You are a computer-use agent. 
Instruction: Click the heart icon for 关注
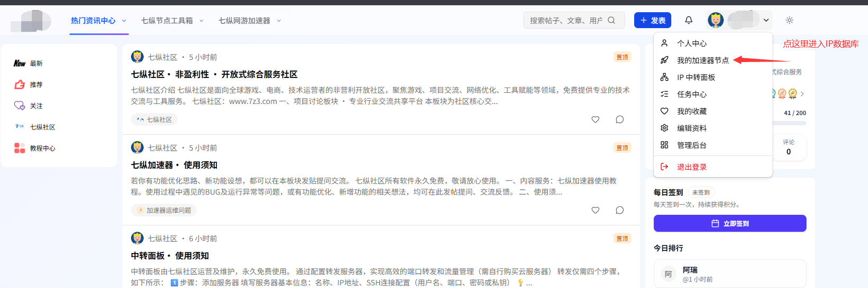20,106
